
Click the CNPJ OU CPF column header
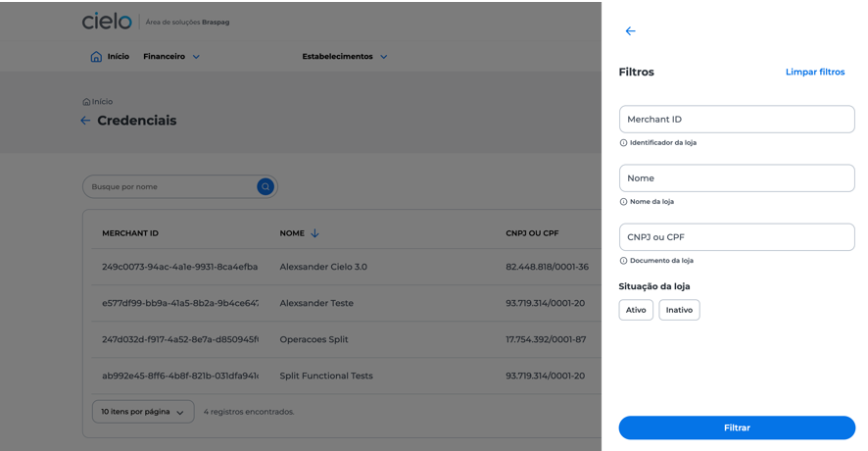[x=532, y=233]
